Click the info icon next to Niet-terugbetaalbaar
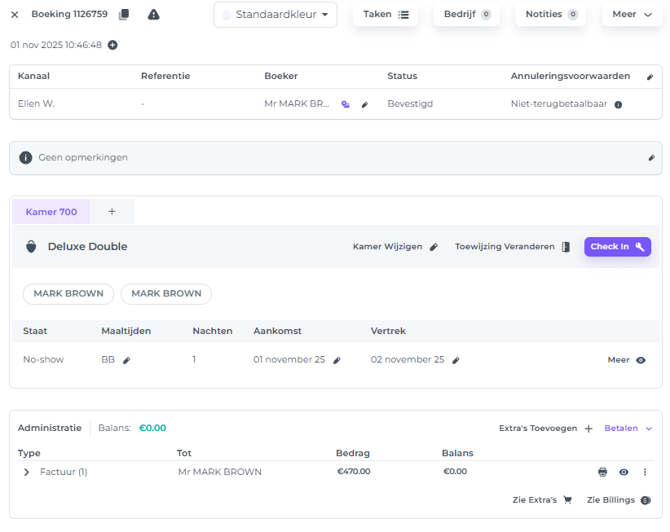Screen dimensions: 670x532 click(618, 104)
